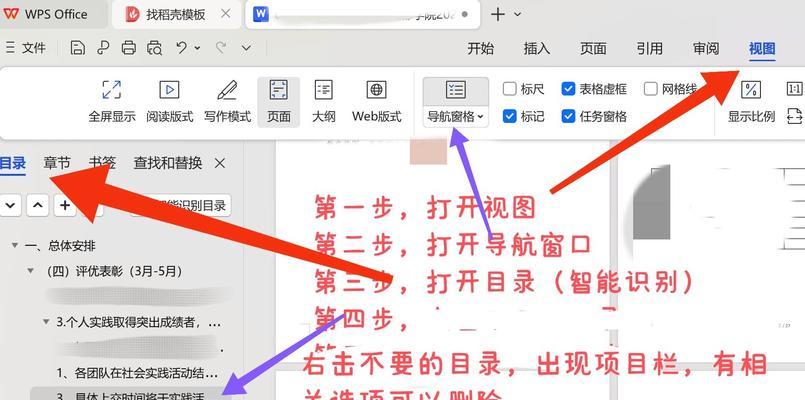Select the 视图 ribbon tab
The width and height of the screenshot is (805, 400).
pyautogui.click(x=762, y=48)
